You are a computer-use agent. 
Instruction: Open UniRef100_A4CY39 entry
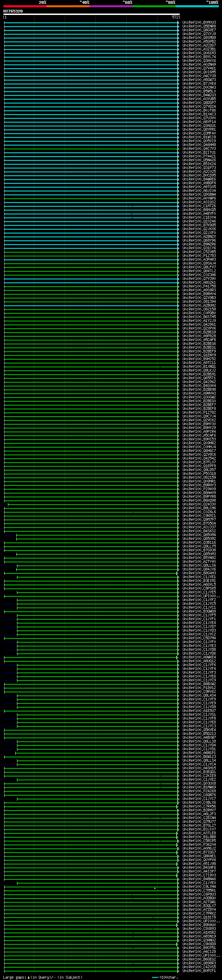point(199,76)
